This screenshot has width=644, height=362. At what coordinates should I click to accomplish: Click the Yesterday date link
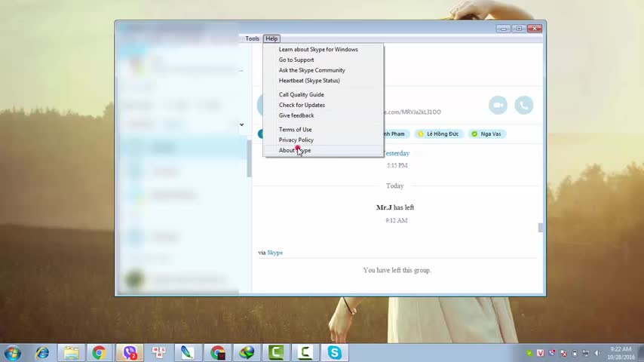pyautogui.click(x=397, y=153)
